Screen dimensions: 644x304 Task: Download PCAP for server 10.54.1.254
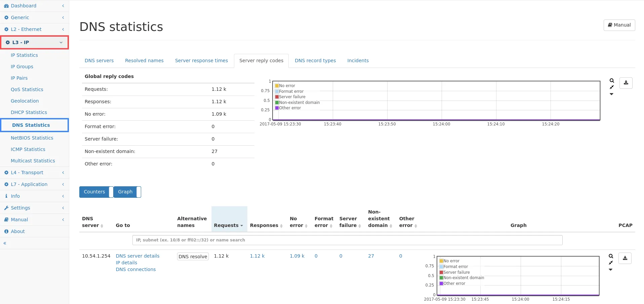[625, 258]
